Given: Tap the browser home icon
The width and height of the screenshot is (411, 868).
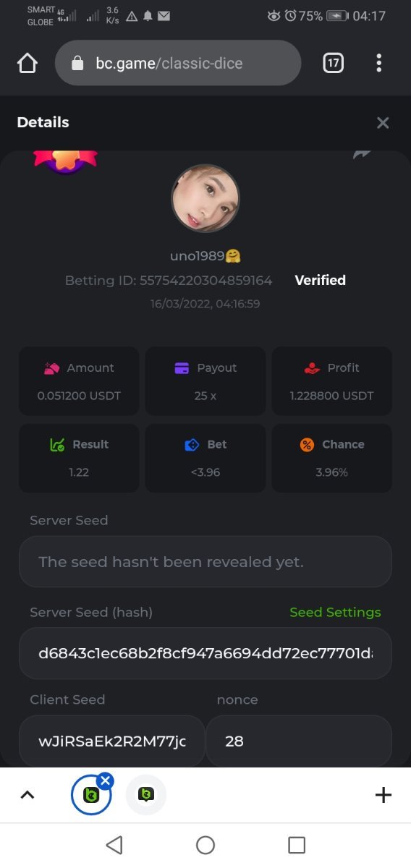Looking at the screenshot, I should point(27,64).
